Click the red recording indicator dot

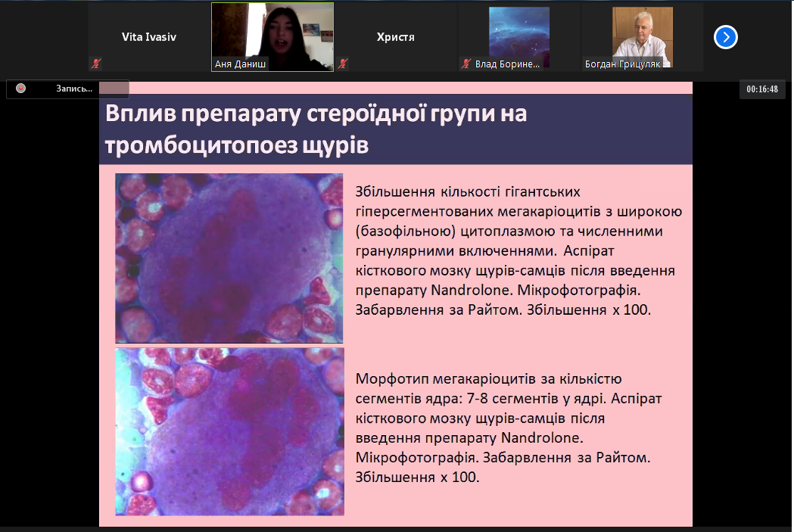[21, 89]
